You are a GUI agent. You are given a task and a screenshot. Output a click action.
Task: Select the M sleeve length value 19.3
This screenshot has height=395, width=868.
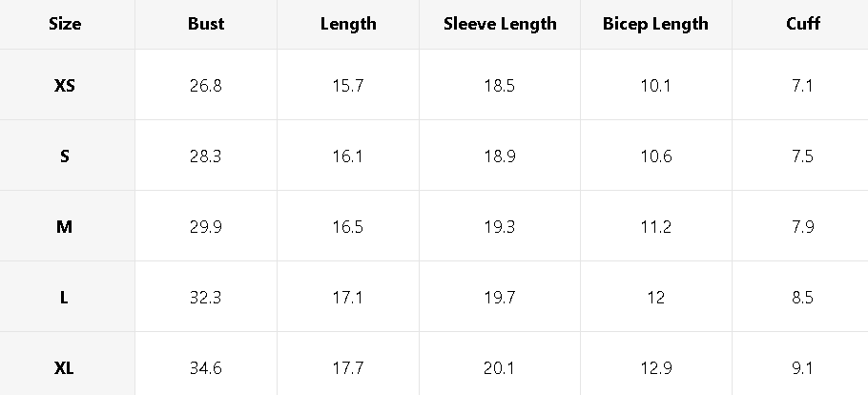(x=500, y=226)
